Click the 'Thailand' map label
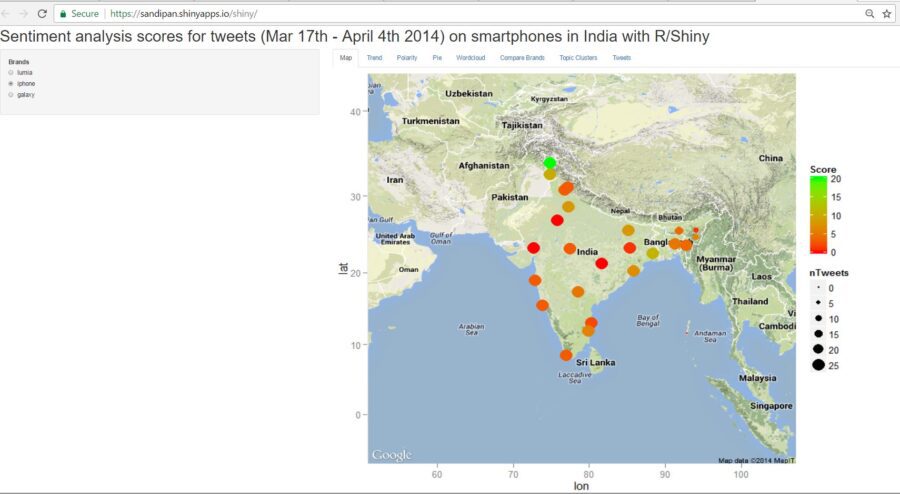Viewport: 900px width, 494px height. (750, 301)
